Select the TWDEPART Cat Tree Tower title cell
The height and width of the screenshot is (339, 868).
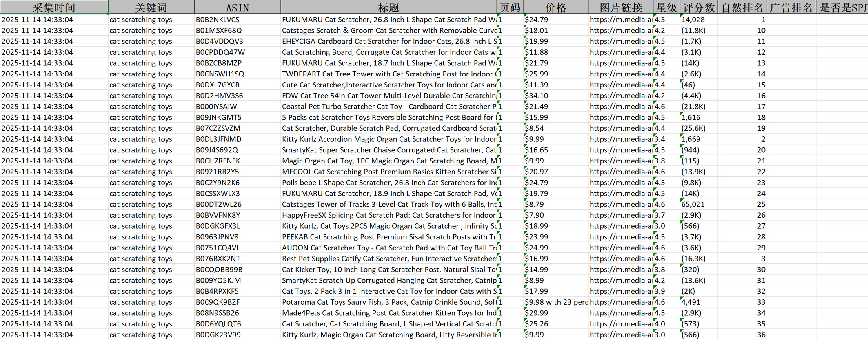click(x=388, y=74)
